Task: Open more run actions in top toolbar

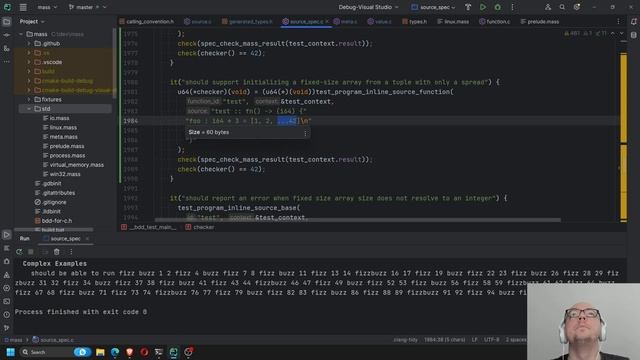Action: click(x=513, y=7)
